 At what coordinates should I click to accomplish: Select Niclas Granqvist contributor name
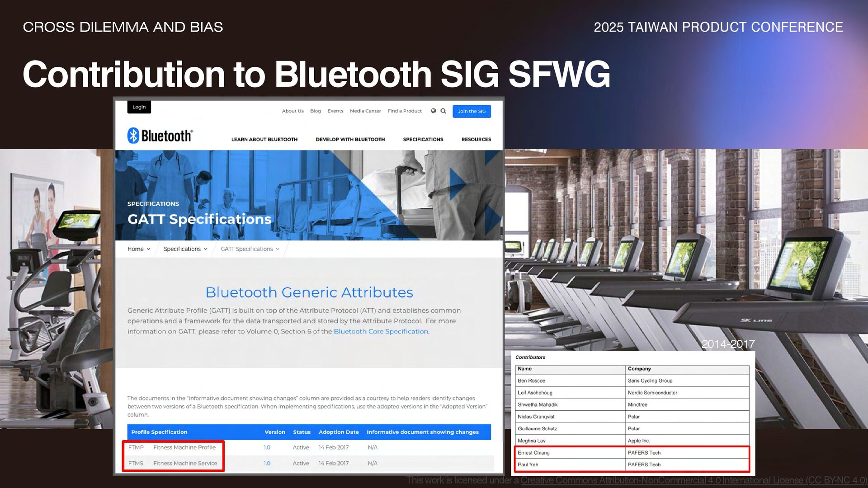coord(536,417)
